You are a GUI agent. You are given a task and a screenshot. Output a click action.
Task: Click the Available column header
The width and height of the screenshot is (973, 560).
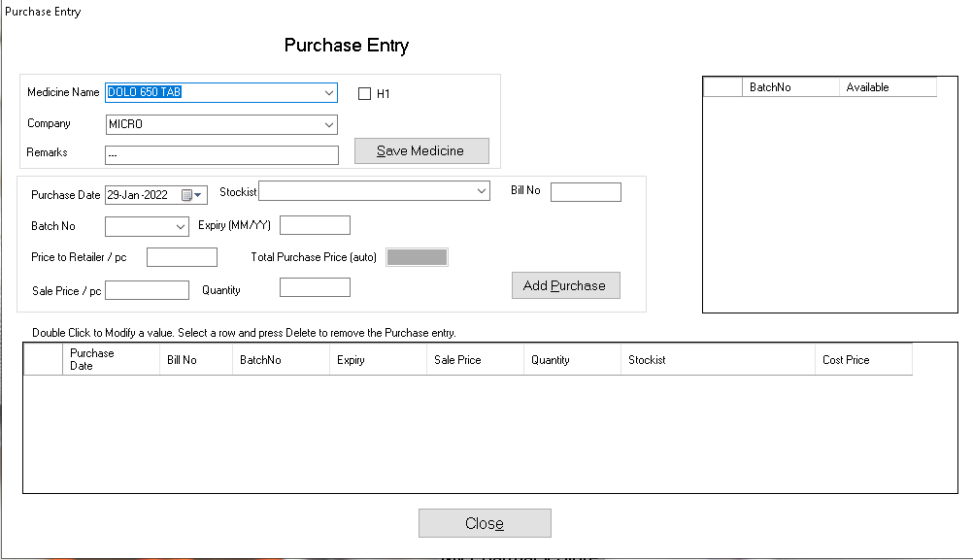pos(887,87)
